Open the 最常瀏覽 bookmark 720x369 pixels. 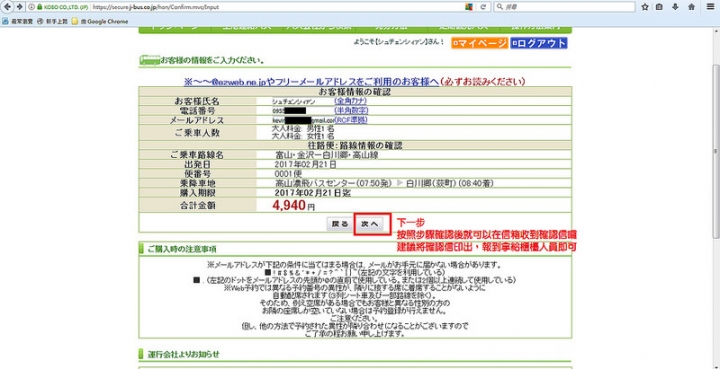pos(18,21)
